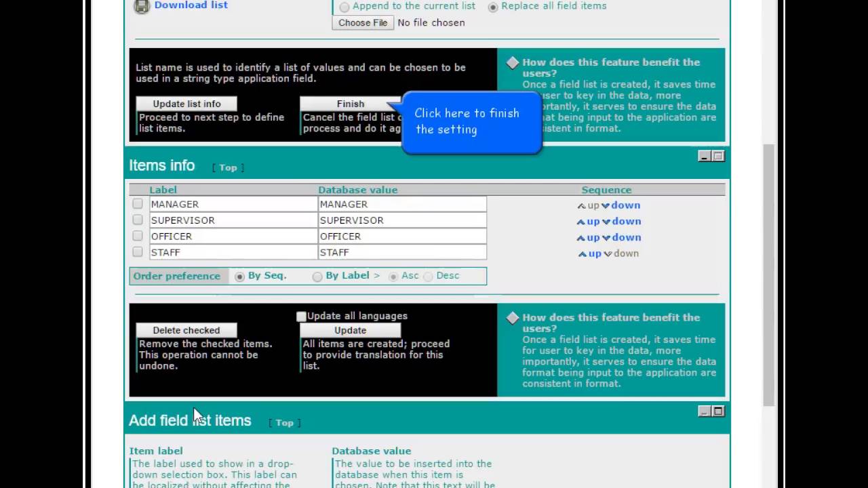Screen dimensions: 868x488
Task: Maximize the Items info panel
Action: coord(718,156)
